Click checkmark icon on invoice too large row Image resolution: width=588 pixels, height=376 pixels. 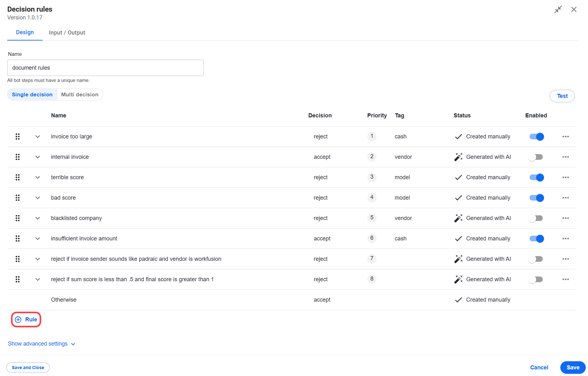(459, 137)
